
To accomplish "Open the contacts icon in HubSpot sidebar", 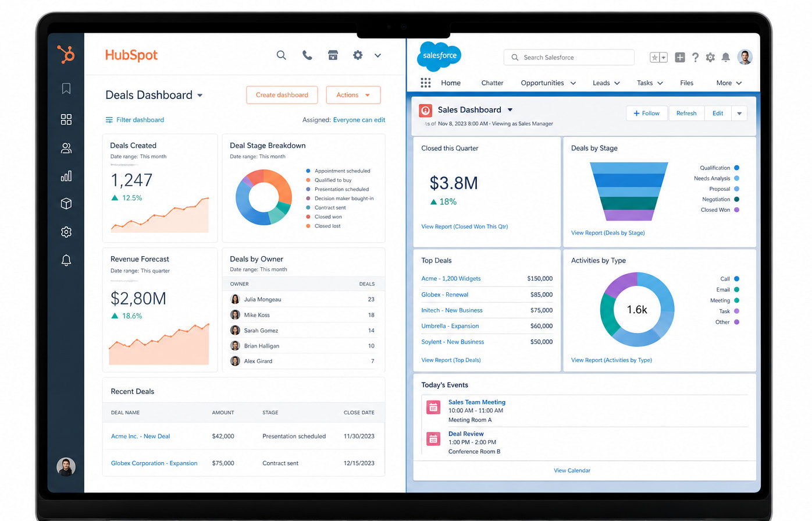I will point(66,148).
